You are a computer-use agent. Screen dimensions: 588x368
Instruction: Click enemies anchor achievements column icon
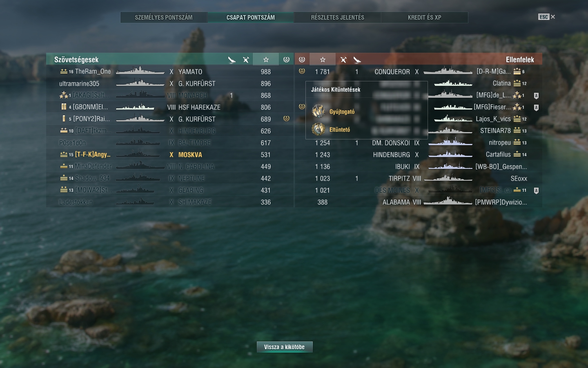(x=302, y=60)
